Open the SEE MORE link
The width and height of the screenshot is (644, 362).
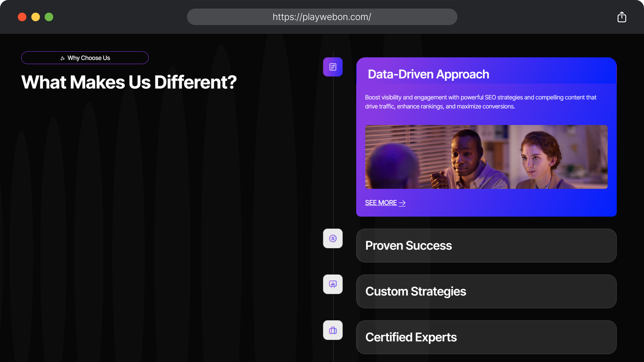point(381,203)
